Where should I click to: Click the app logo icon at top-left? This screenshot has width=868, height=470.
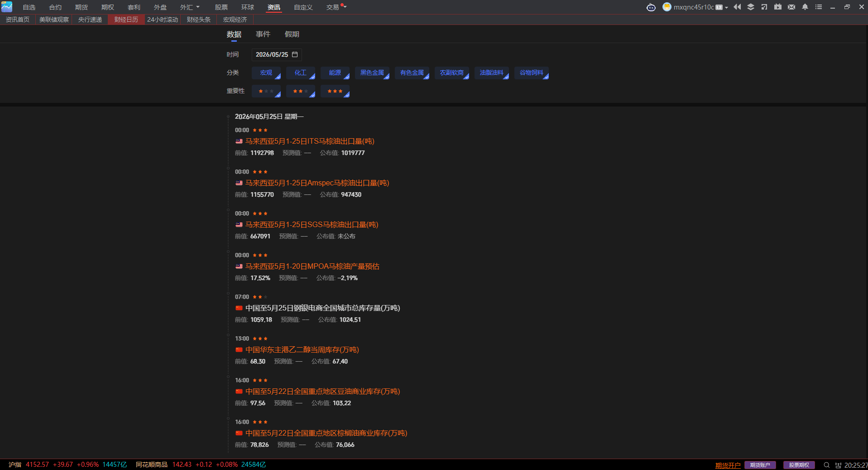(7, 7)
